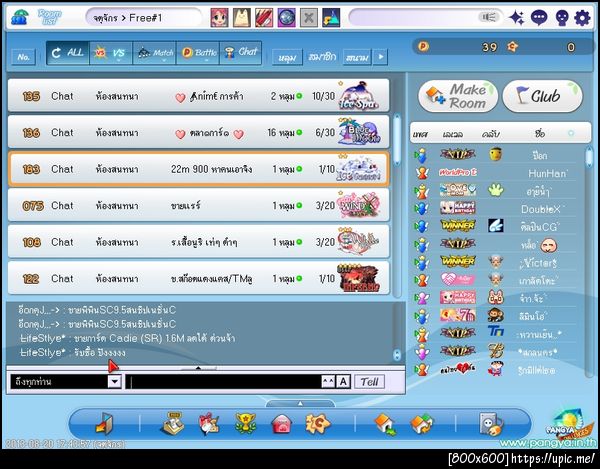Viewport: 600px width, 469px height.
Task: Click house with green arrow icon
Action: tap(385, 424)
